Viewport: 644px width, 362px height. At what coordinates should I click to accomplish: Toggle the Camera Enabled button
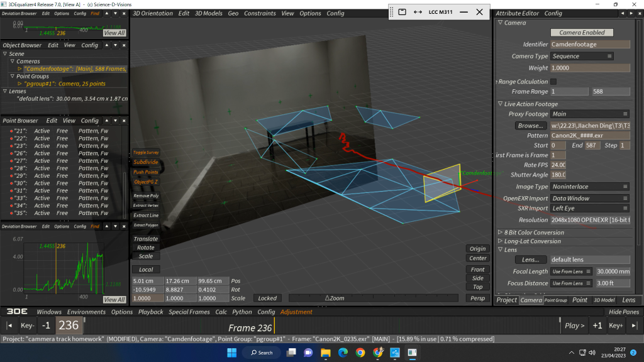click(582, 33)
